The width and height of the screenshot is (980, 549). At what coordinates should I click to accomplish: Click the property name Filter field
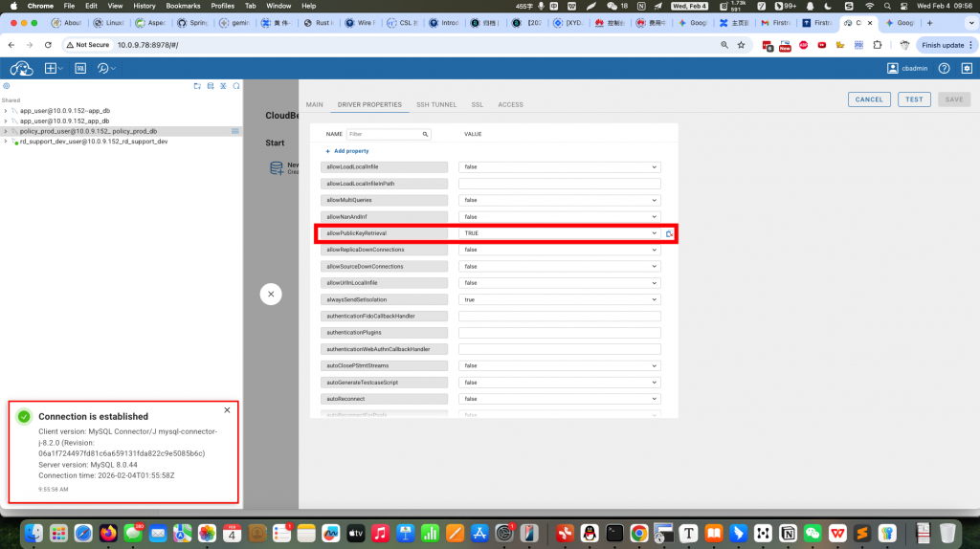point(385,135)
